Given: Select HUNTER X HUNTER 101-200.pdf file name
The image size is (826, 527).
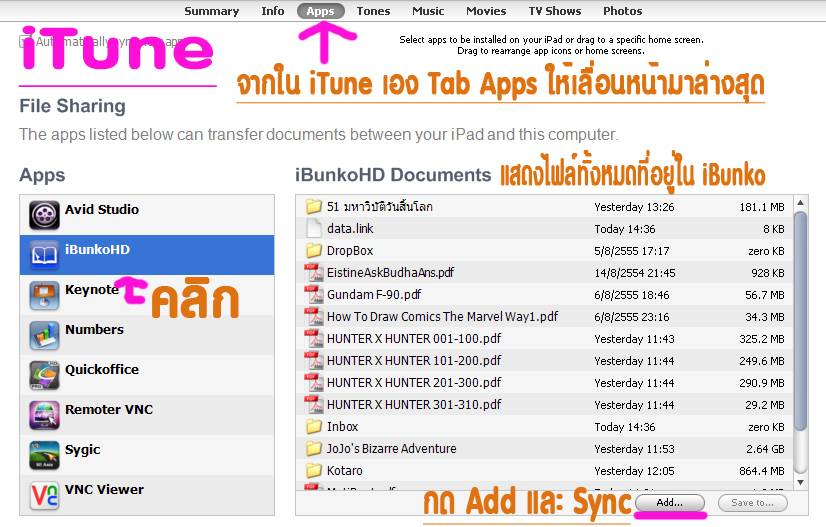Looking at the screenshot, I should point(414,360).
